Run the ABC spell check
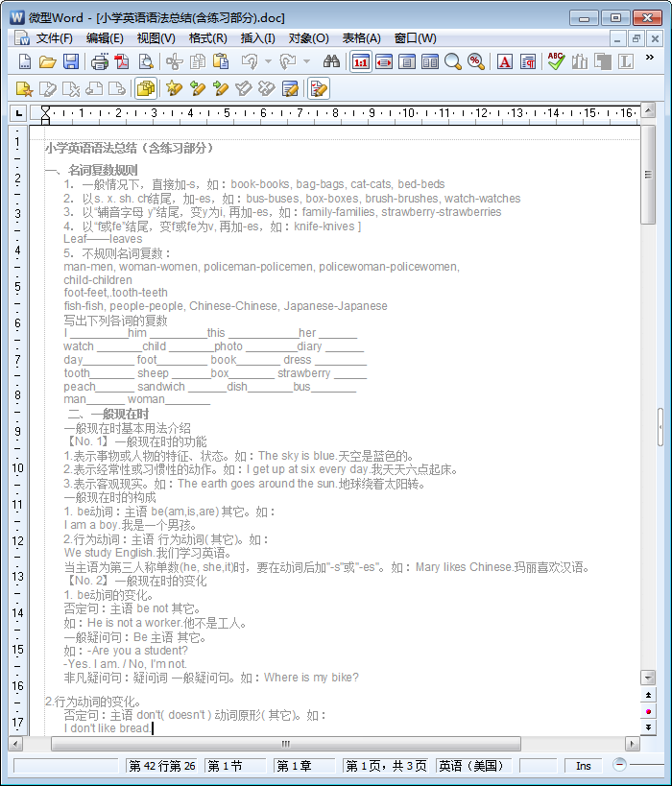This screenshot has width=672, height=786. coord(556,61)
